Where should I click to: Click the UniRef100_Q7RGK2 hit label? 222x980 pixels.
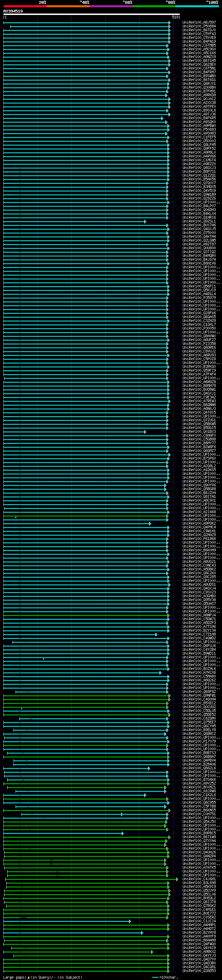tap(199, 906)
